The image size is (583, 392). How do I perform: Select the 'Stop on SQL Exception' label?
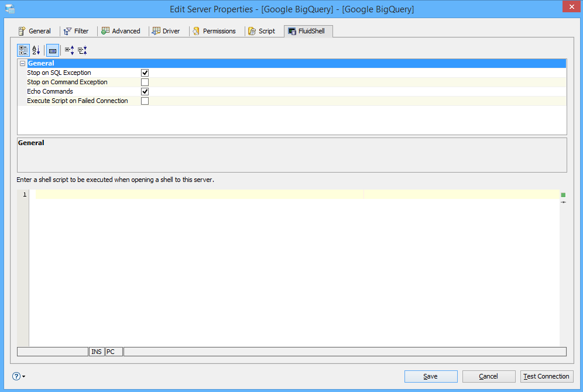(59, 73)
